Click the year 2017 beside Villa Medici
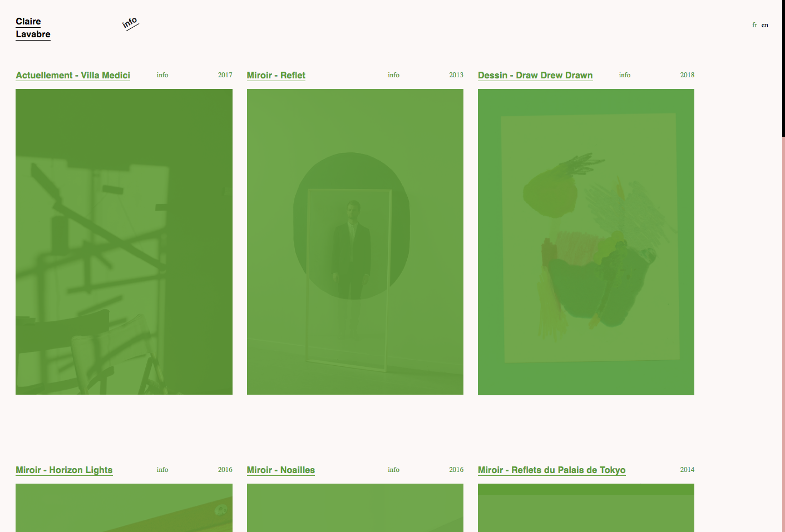 [225, 75]
